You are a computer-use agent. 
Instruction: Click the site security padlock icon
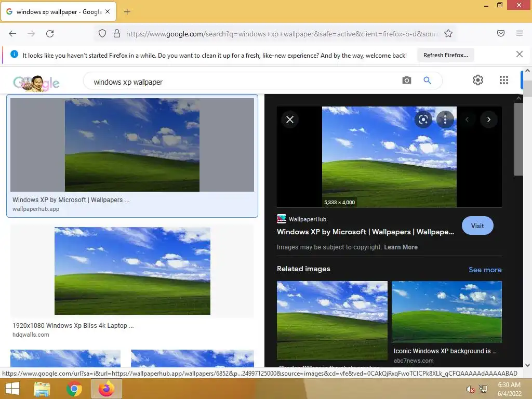[117, 33]
